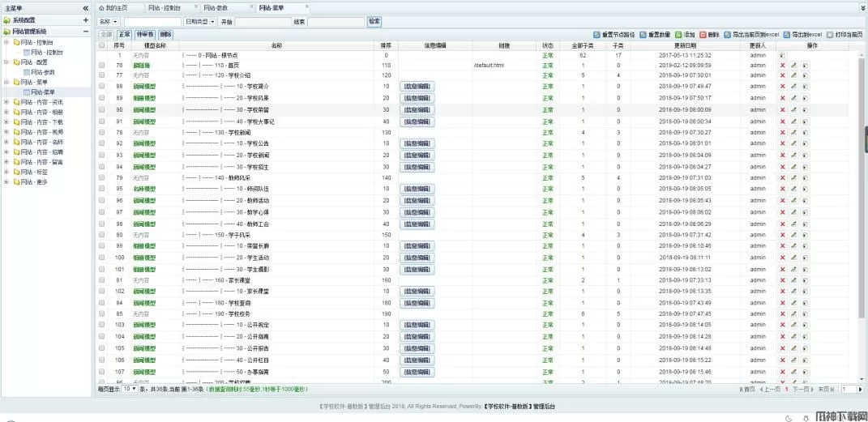Screen dimensions: 868x422
Task: Collapse the 主菜单 sidebar with double-arrow icon
Action: [86, 8]
